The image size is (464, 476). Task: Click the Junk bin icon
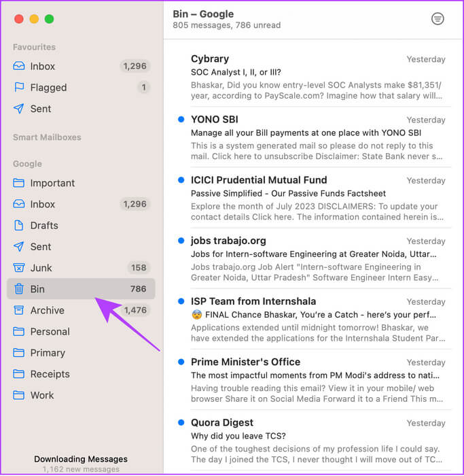(19, 268)
